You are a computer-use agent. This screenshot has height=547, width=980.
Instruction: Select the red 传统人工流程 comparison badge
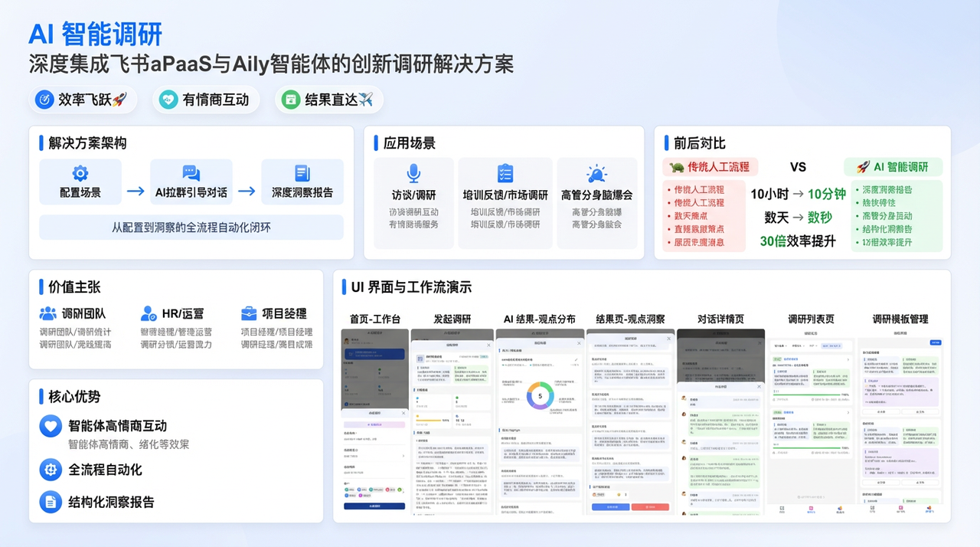point(709,167)
